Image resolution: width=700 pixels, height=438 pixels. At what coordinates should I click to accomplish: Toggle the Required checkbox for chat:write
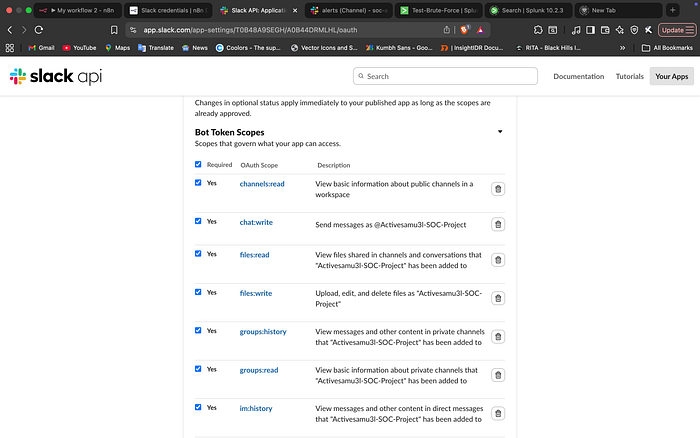click(198, 221)
